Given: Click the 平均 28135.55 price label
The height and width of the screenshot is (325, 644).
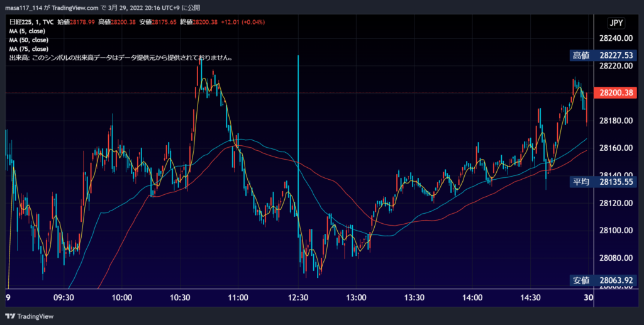Looking at the screenshot, I should pos(603,182).
